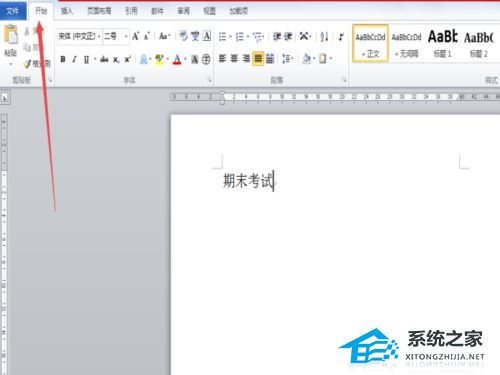Screen dimensions: 500x375
Task: Toggle Bold formatting
Action: point(63,59)
